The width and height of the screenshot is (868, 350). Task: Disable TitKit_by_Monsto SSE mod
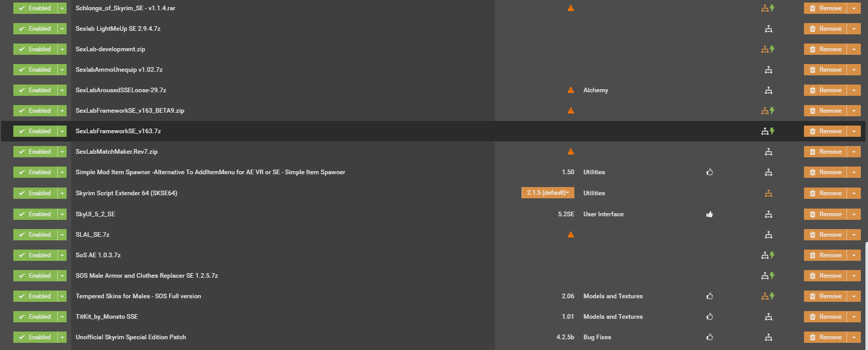[35, 317]
